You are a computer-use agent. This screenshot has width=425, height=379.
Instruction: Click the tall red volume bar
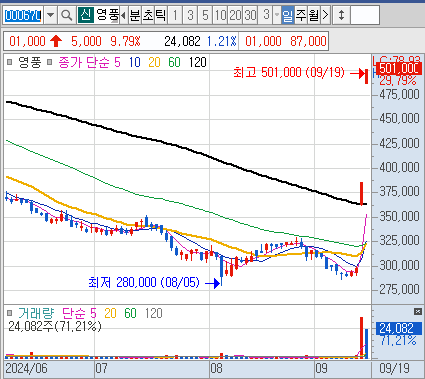(x=361, y=338)
